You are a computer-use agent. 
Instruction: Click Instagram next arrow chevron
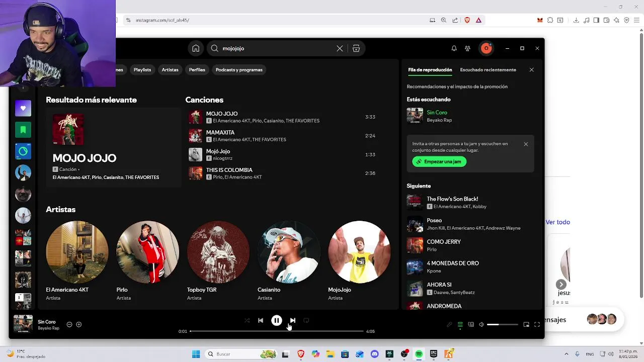561,285
